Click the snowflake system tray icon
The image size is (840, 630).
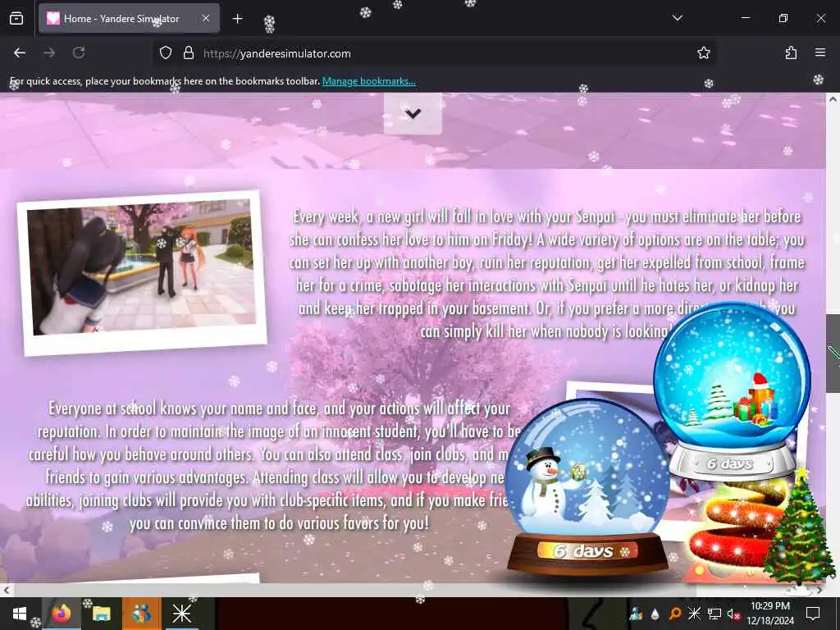(x=694, y=614)
